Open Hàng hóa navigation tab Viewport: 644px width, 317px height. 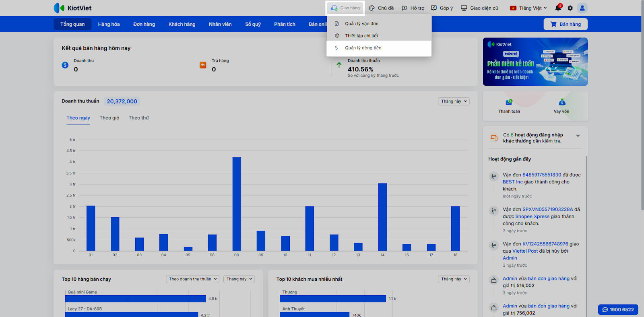109,24
